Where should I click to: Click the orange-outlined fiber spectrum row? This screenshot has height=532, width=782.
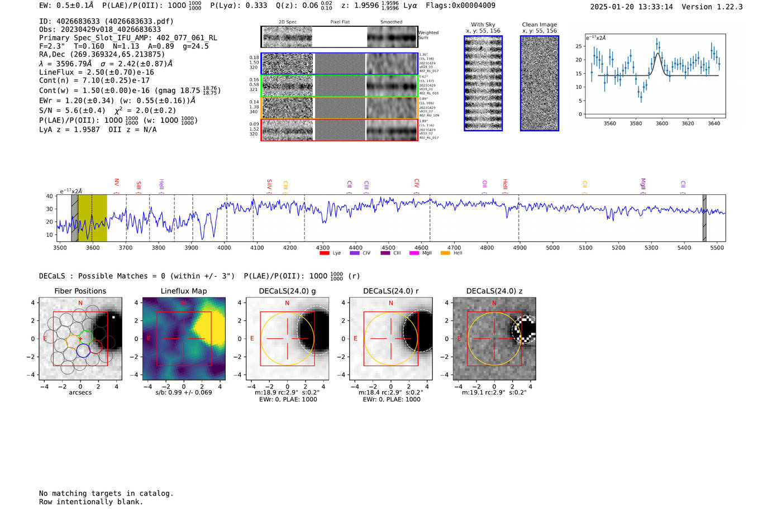pyautogui.click(x=339, y=108)
